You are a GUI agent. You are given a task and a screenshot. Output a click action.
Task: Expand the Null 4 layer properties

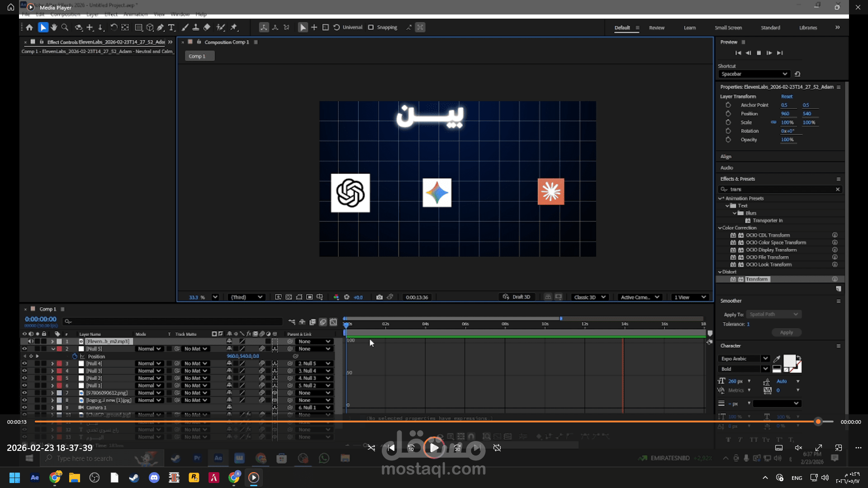(x=52, y=364)
